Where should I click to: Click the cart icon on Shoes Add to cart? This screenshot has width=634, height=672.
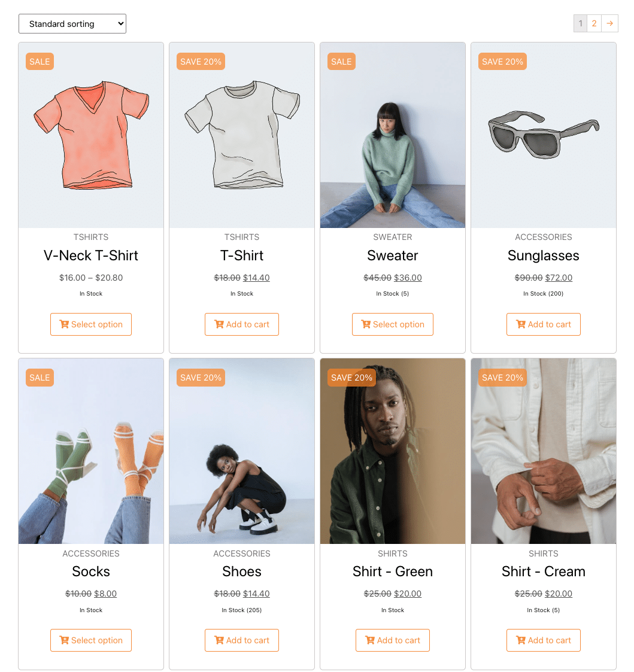tap(219, 640)
